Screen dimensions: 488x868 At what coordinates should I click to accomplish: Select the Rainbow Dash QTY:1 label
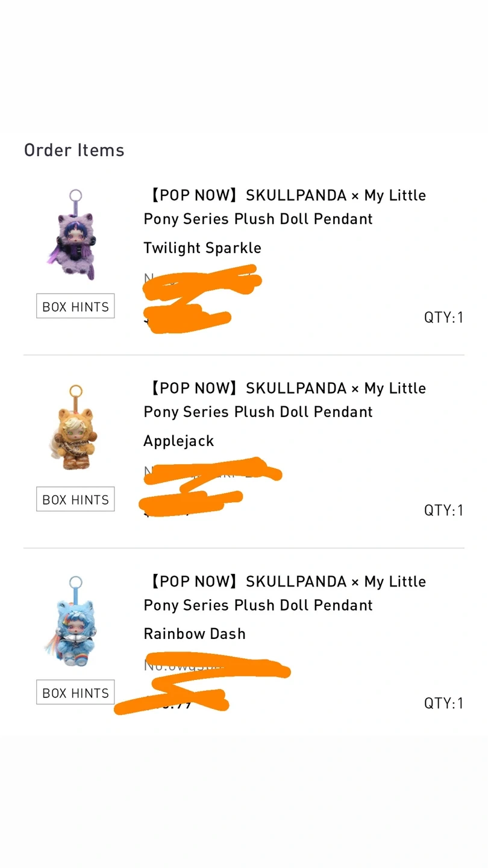[x=443, y=703]
